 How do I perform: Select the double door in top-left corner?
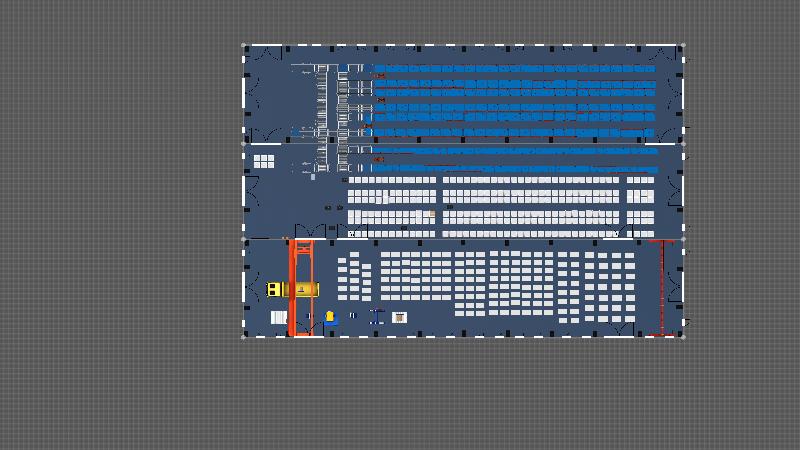[x=258, y=55]
